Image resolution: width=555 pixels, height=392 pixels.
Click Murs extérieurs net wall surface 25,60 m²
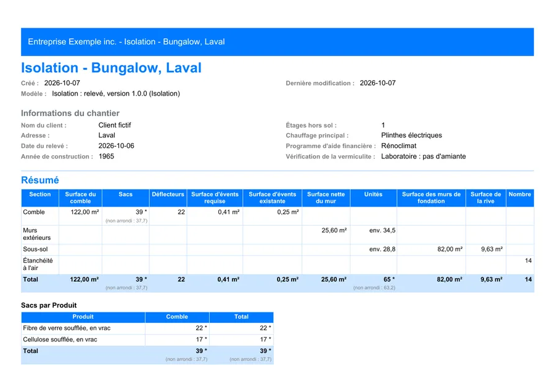click(x=334, y=231)
